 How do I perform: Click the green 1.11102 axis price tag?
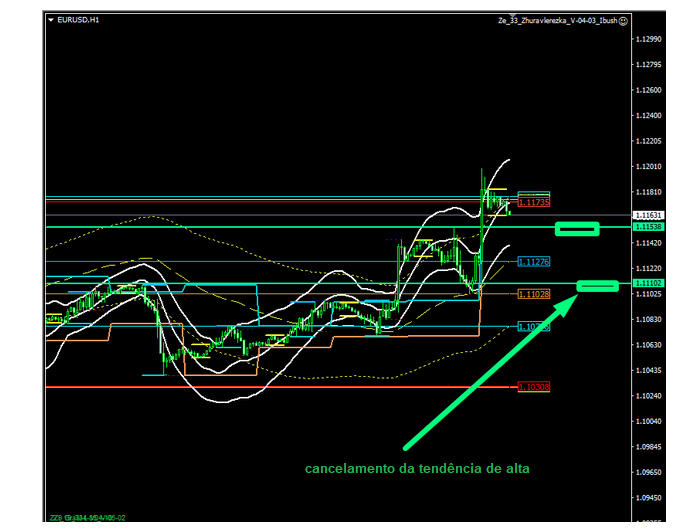pos(647,283)
